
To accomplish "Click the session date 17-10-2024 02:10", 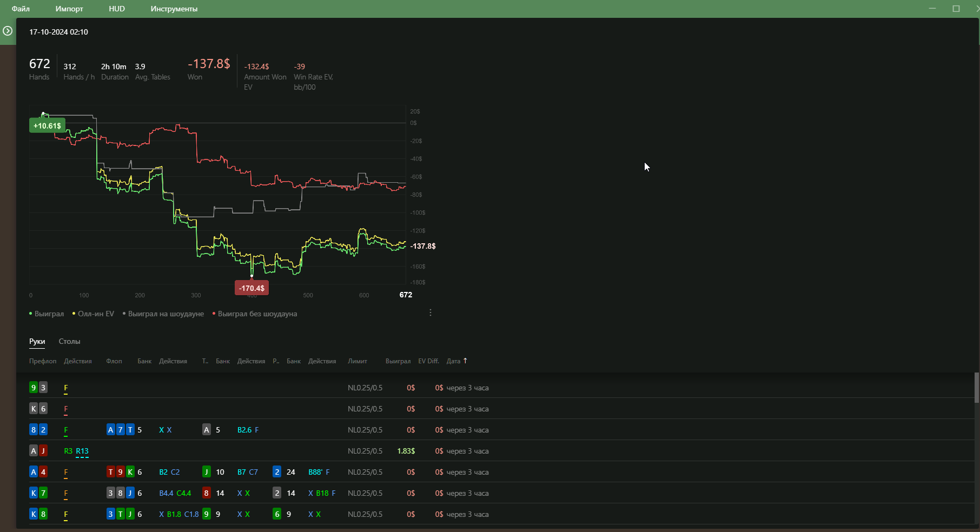I will [58, 32].
